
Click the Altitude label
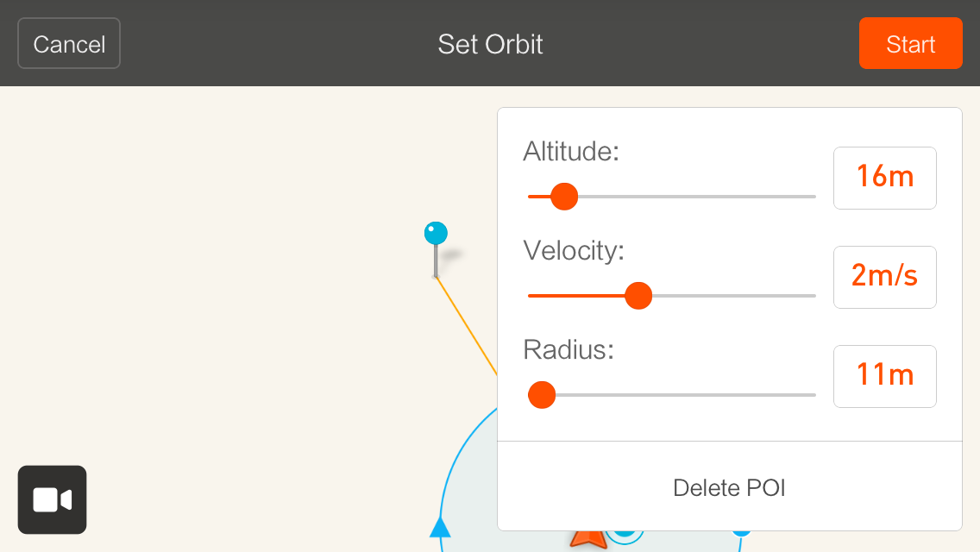tap(571, 151)
